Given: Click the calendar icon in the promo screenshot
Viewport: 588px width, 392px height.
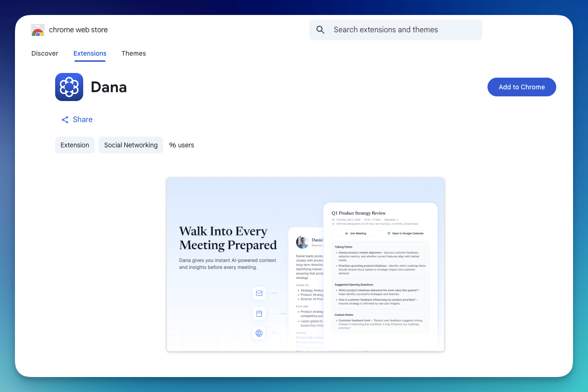Looking at the screenshot, I should 259,313.
